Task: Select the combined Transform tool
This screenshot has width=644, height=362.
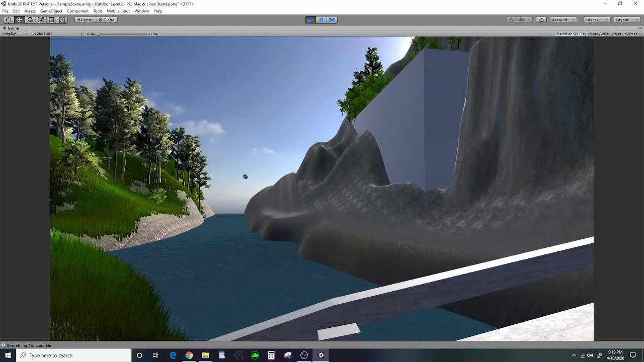Action: (x=62, y=20)
